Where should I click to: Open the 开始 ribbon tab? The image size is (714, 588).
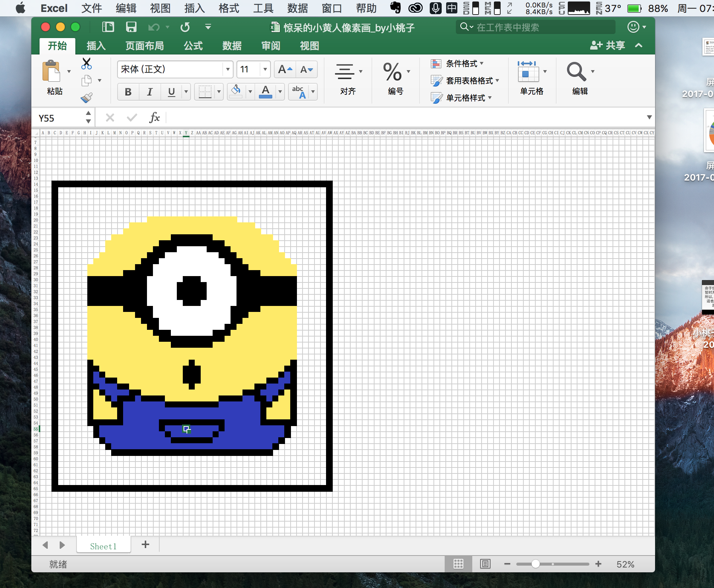57,46
